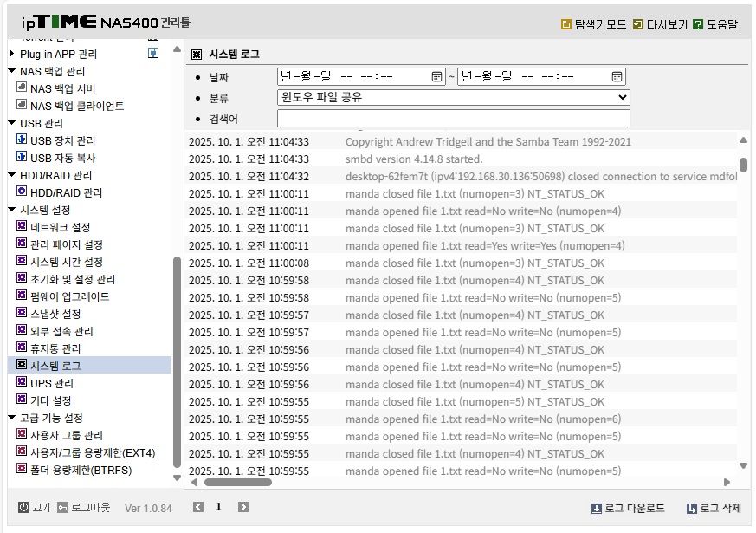The width and height of the screenshot is (756, 533).
Task: Open 사용자/그룹 용량제한(EXT4) page
Action: [93, 453]
